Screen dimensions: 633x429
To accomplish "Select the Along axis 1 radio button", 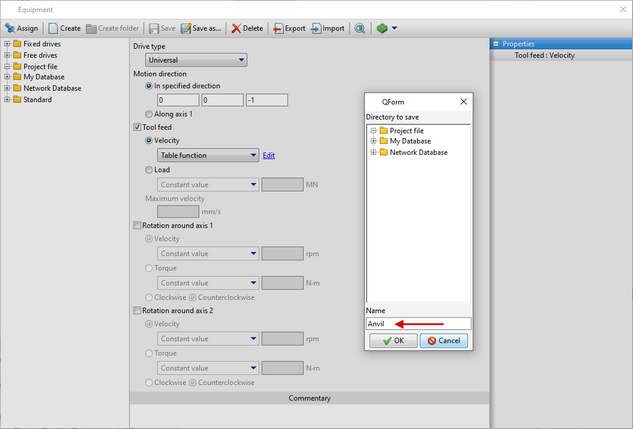I will point(150,114).
